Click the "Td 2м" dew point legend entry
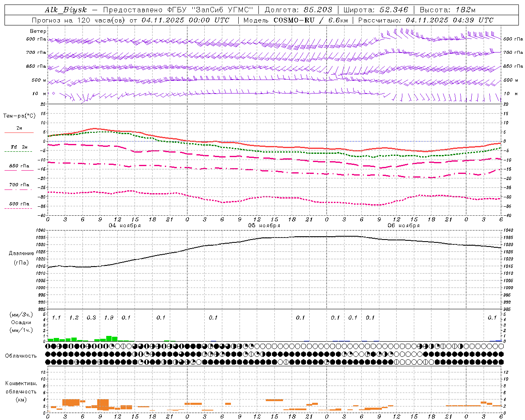This screenshot has width=525, height=420. pos(19,146)
